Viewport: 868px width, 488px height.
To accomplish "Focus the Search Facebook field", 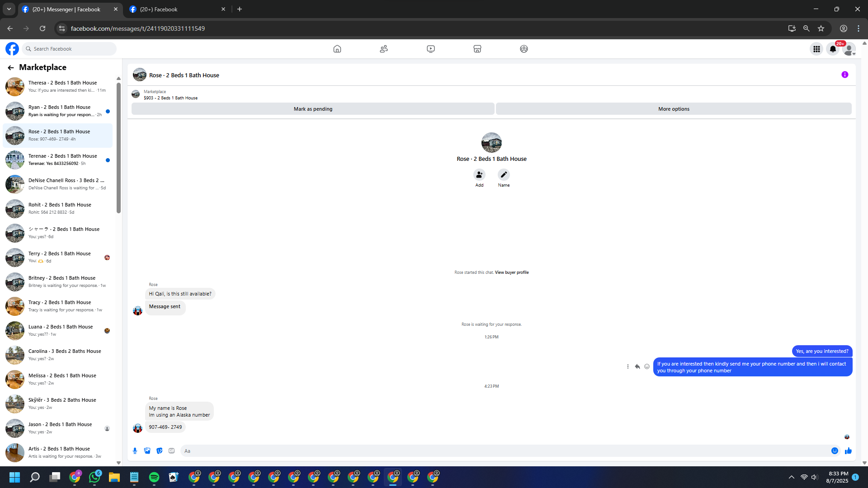I will coord(70,49).
